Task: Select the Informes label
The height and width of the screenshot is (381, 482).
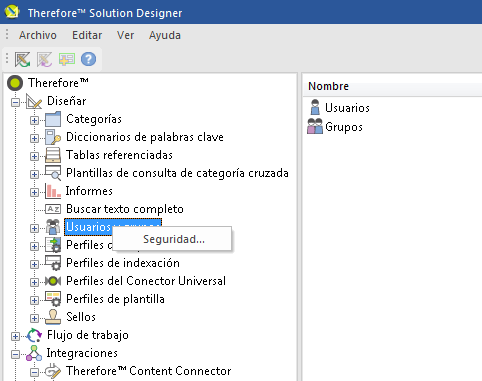Action: click(89, 191)
